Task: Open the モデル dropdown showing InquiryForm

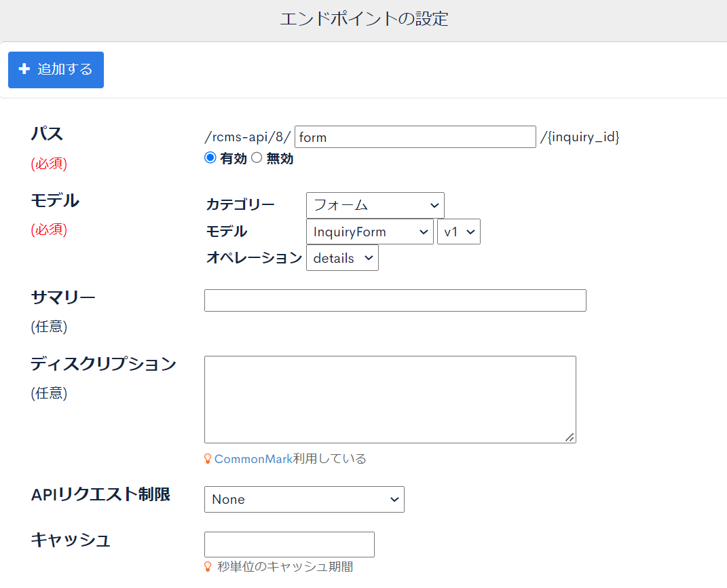Action: point(369,232)
